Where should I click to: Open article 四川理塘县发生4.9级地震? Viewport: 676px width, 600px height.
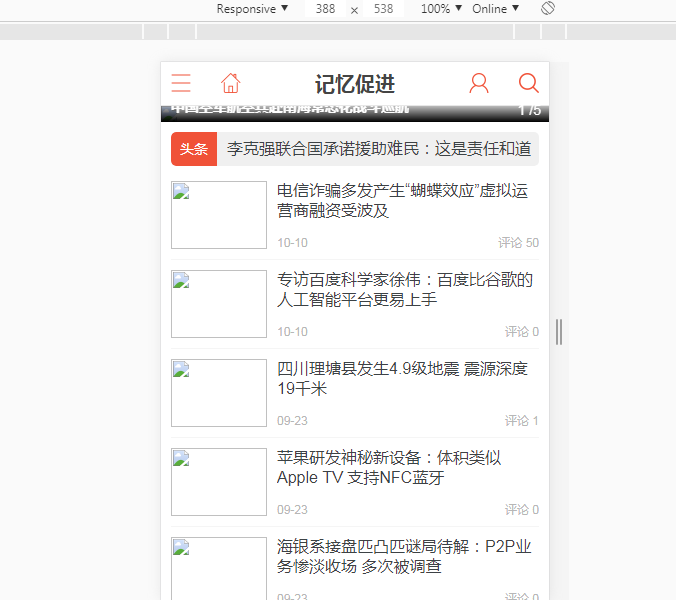402,378
